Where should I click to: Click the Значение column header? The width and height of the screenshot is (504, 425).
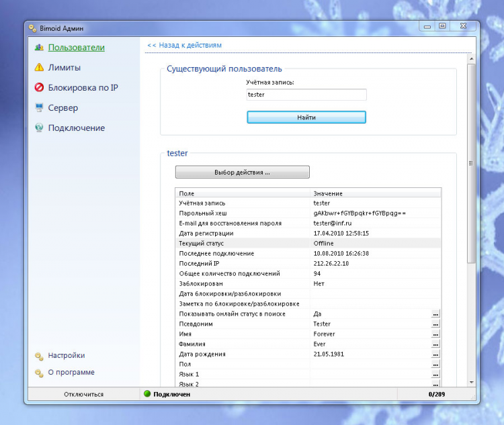[x=376, y=193]
